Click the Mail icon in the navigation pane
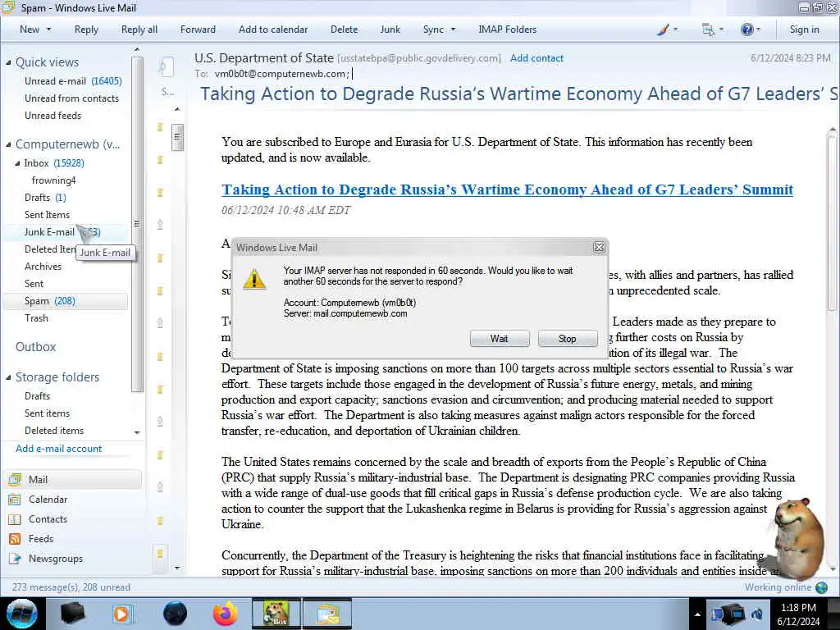This screenshot has height=630, width=840. tap(15, 479)
